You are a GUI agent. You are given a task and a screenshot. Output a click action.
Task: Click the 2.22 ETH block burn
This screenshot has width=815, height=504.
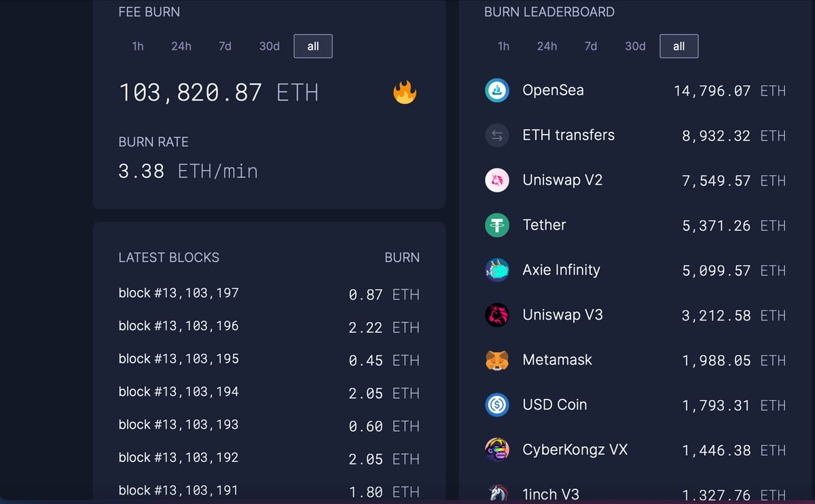[384, 327]
